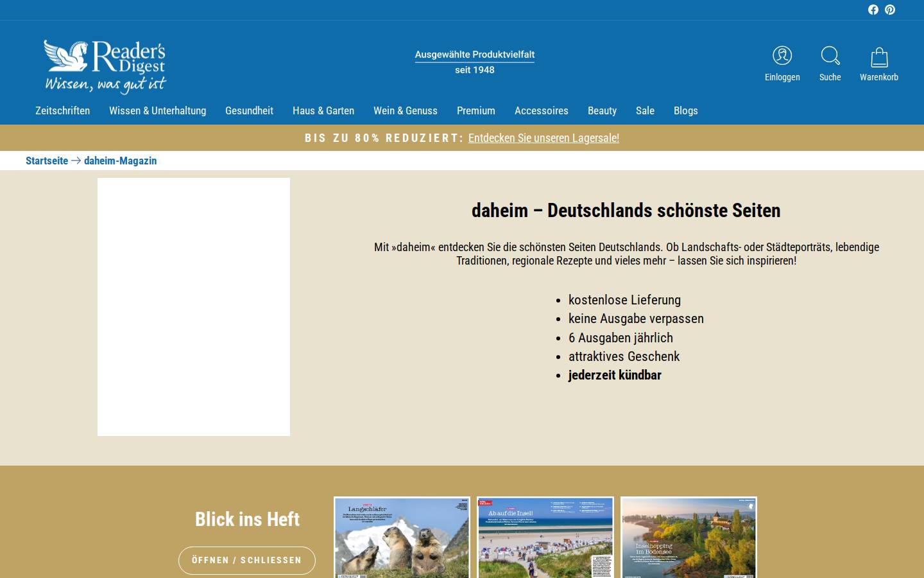Open the Zeitschriften menu
924x578 pixels.
click(x=62, y=110)
